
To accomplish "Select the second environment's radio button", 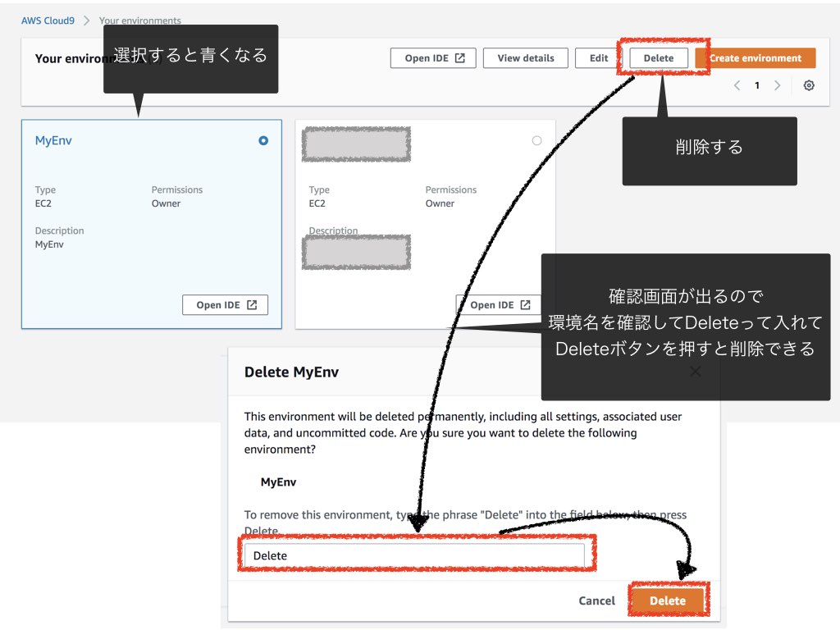I will (x=536, y=140).
